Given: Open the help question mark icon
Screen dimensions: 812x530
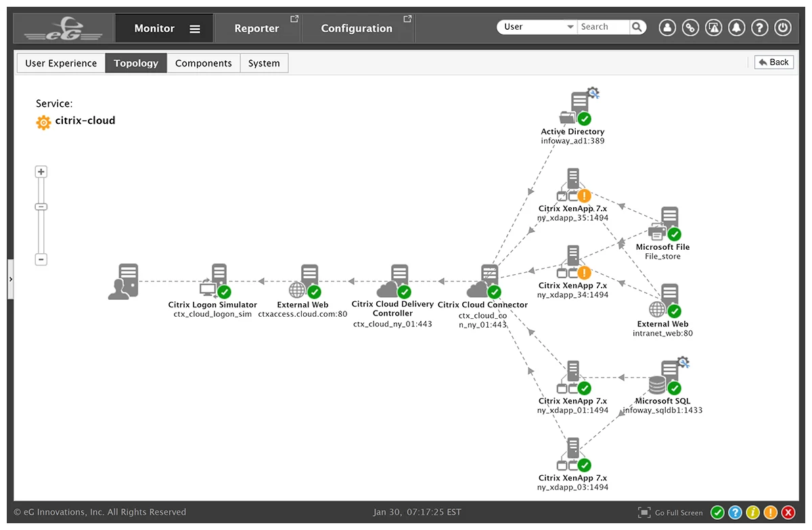Looking at the screenshot, I should 760,28.
